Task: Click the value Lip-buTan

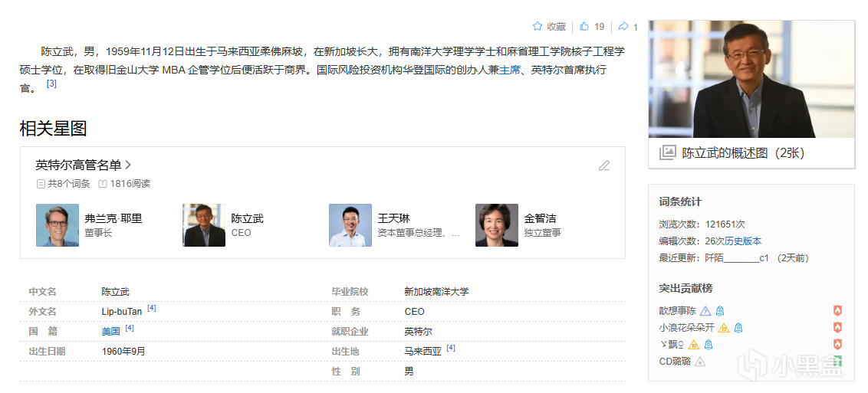Action: [x=122, y=312]
